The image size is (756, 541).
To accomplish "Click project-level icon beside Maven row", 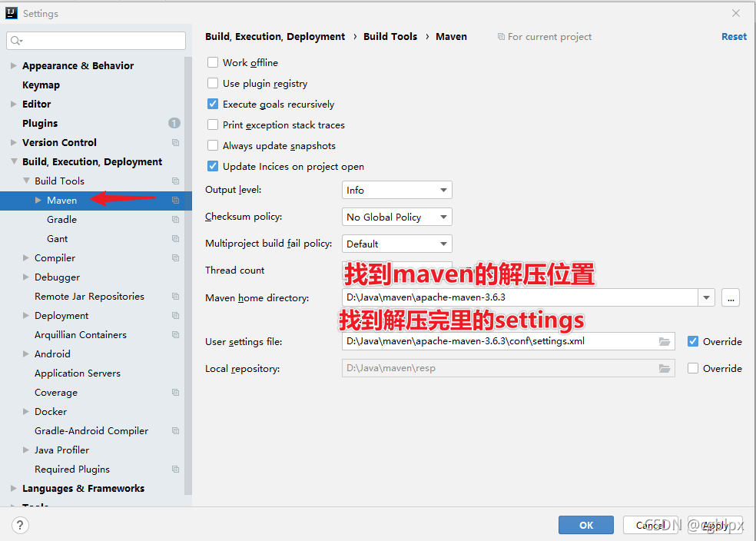I will [x=175, y=201].
